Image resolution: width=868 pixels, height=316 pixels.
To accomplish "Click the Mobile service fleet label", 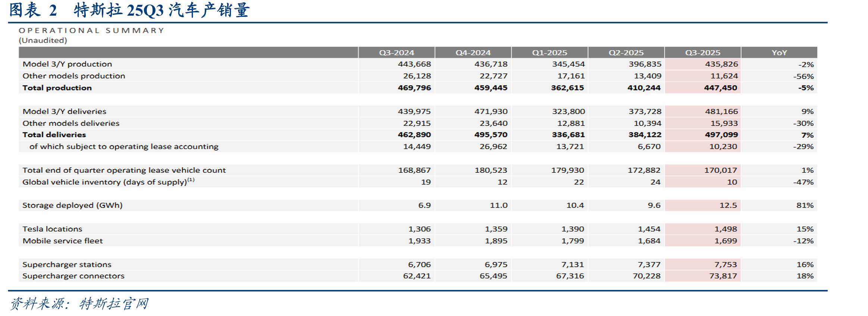I will [63, 241].
